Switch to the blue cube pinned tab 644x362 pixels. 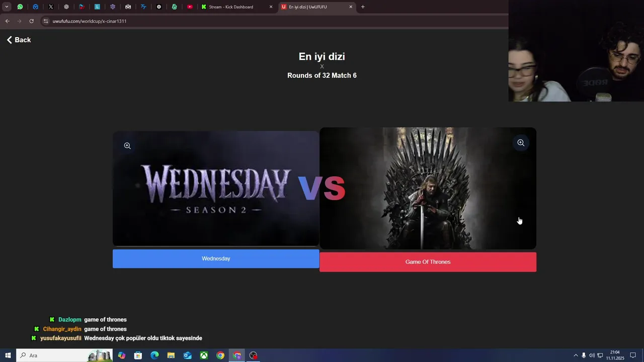click(35, 7)
